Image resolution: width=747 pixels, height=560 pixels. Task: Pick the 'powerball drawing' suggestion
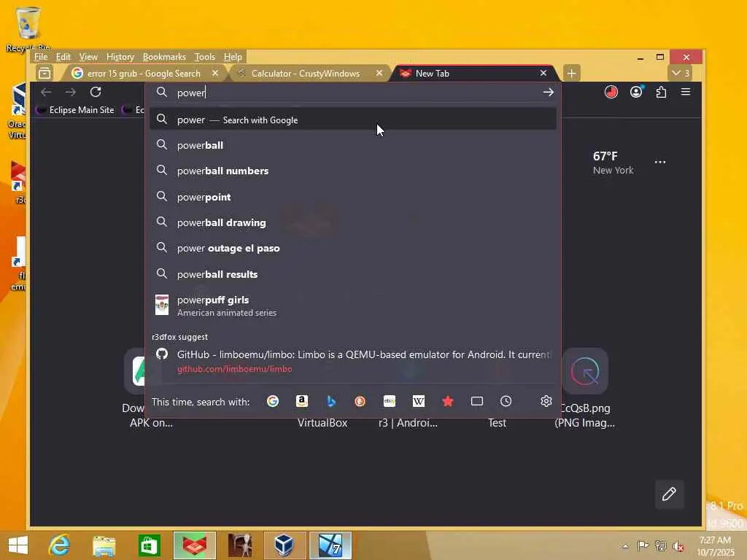[352, 222]
